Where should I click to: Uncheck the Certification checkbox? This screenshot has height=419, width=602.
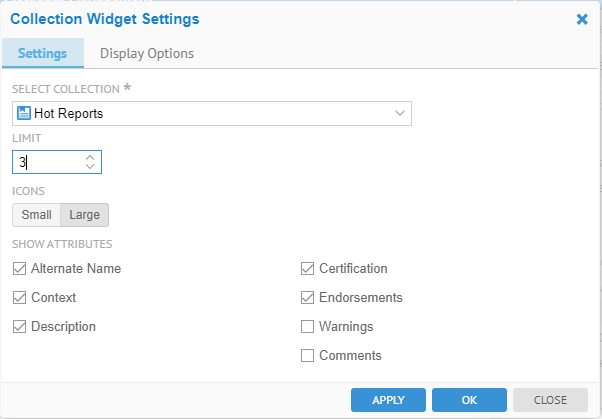coord(308,268)
